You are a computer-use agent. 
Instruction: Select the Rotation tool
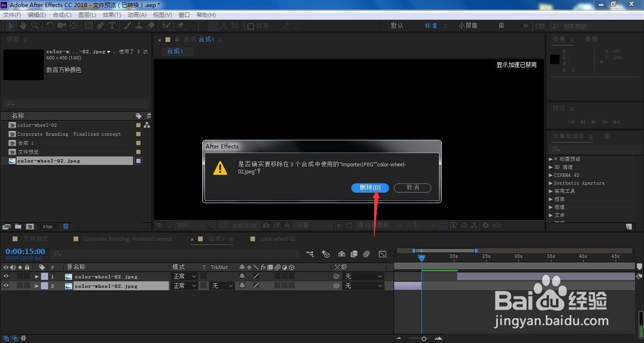tap(50, 26)
